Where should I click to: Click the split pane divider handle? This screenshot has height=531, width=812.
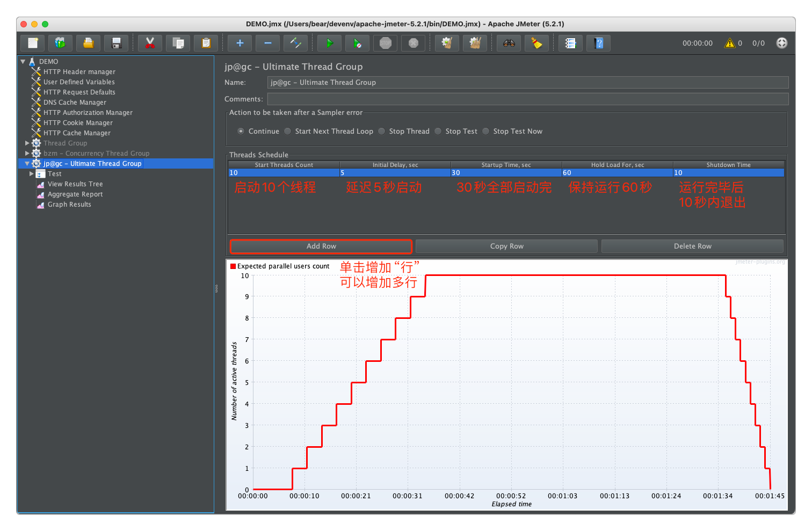[x=216, y=288]
